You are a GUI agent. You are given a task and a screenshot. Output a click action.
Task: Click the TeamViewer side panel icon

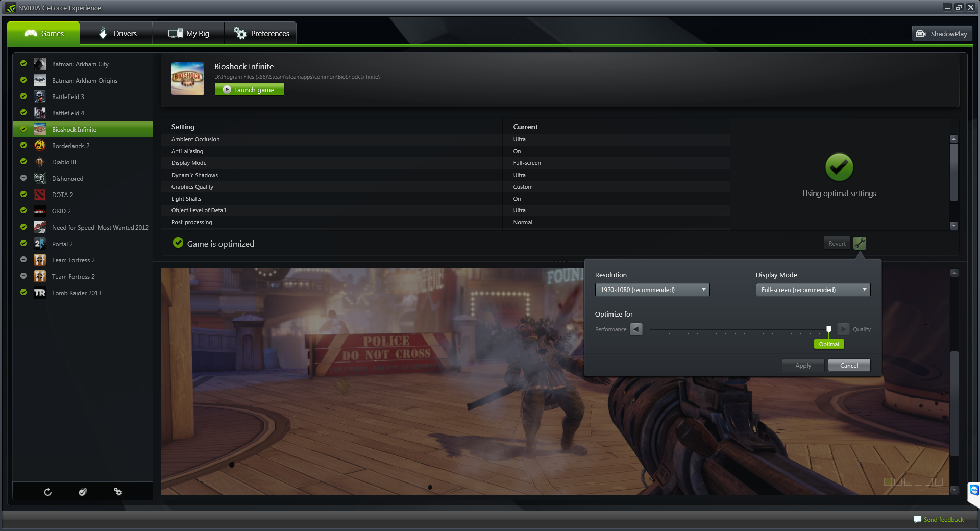974,491
